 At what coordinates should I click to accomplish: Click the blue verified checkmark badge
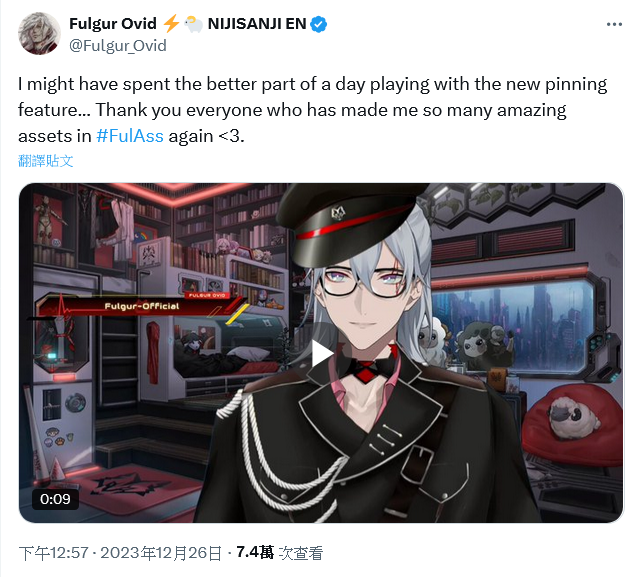pyautogui.click(x=318, y=24)
